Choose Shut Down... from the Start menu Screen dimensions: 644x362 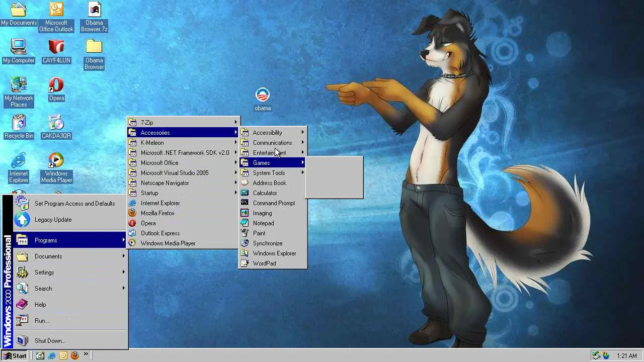click(70, 341)
